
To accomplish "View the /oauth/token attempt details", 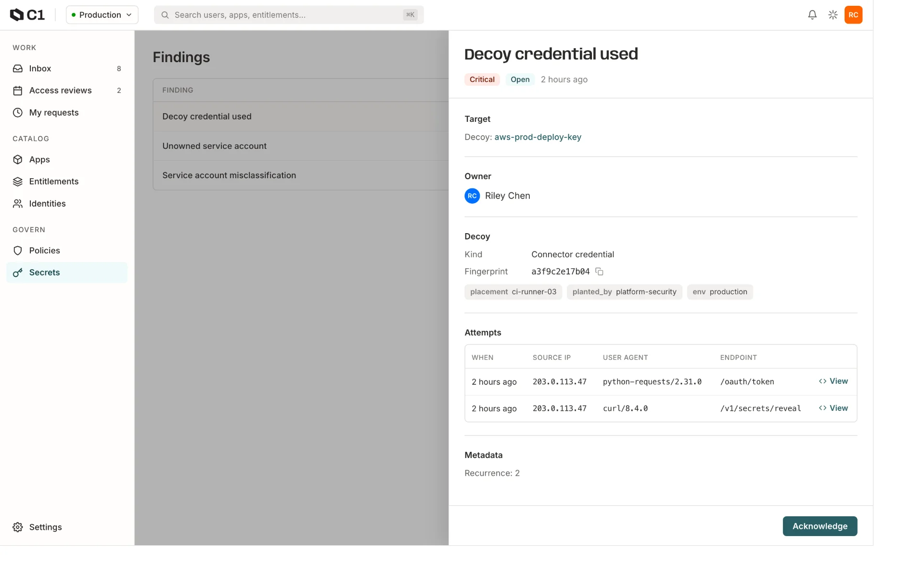I will [x=834, y=381].
